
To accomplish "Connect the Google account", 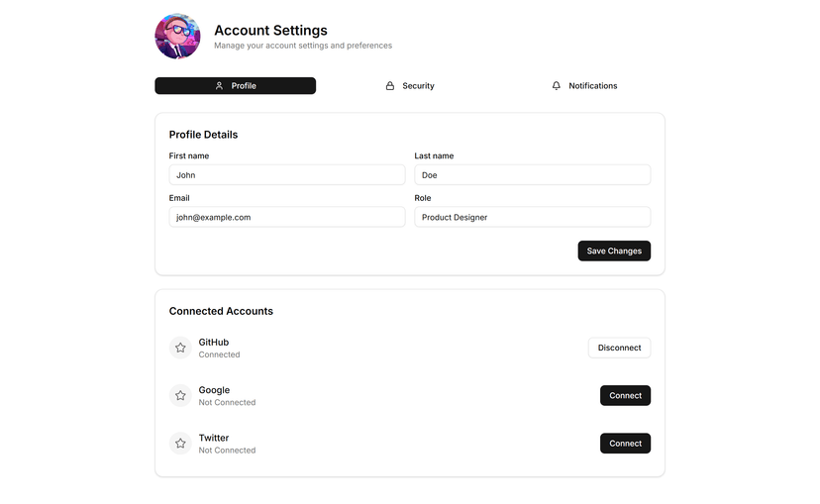I will (625, 396).
